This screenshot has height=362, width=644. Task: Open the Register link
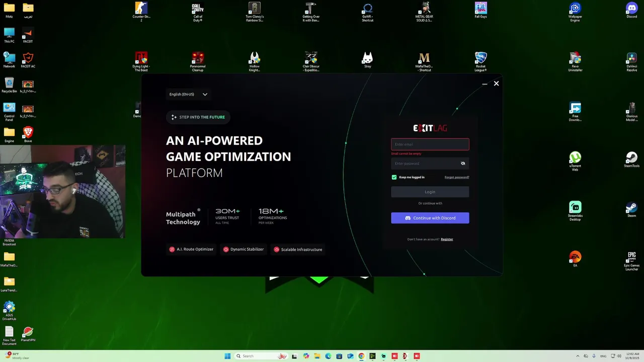(x=447, y=239)
